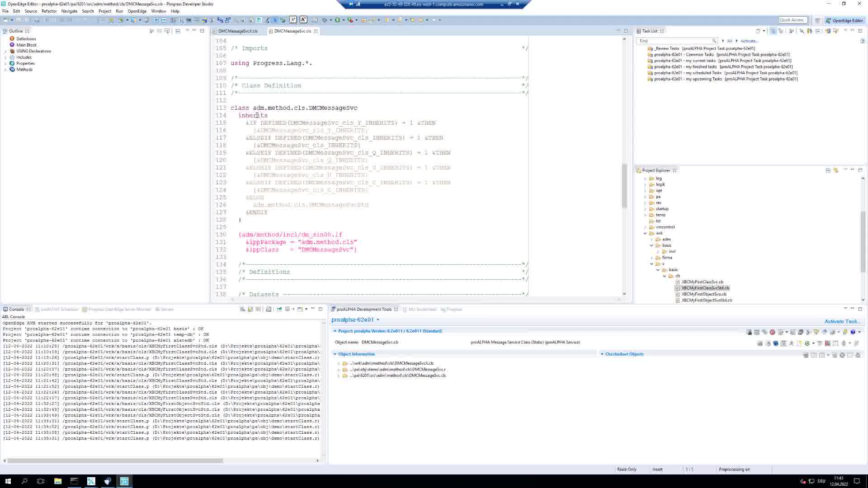This screenshot has height=488, width=868.
Task: Collapse all in Project Explorer toolbar
Action: click(x=828, y=170)
